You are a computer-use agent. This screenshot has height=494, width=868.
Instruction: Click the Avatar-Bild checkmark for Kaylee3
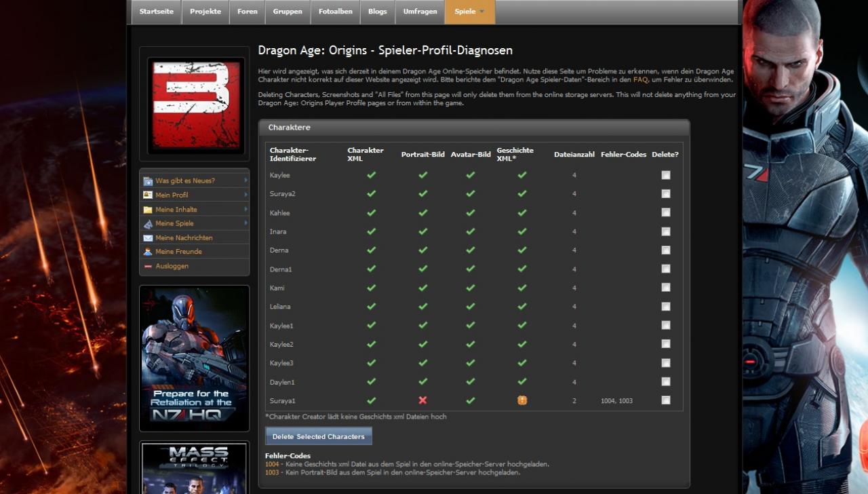[471, 363]
